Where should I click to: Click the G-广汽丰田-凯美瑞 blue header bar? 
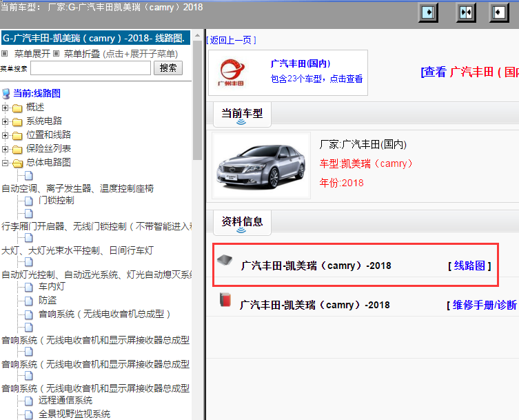click(x=96, y=38)
